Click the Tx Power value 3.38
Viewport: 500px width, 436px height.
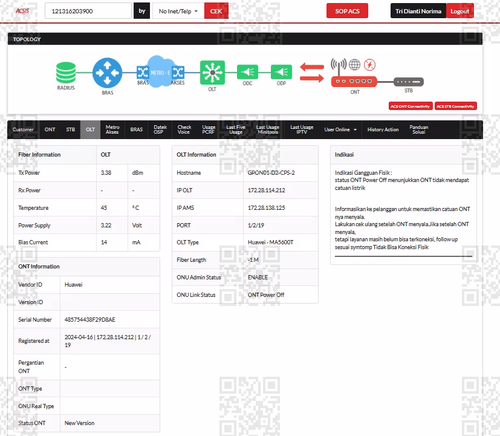coord(106,173)
